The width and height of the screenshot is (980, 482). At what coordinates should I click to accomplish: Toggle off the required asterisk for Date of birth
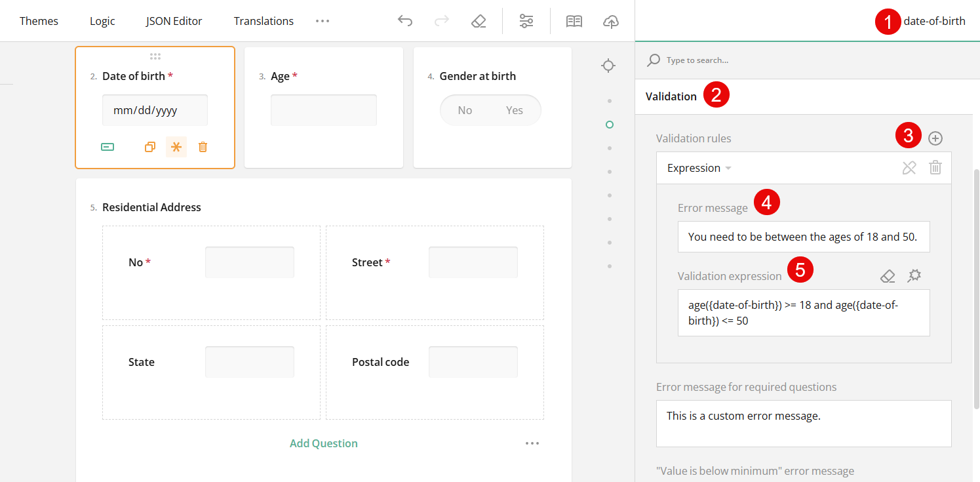[x=176, y=146]
